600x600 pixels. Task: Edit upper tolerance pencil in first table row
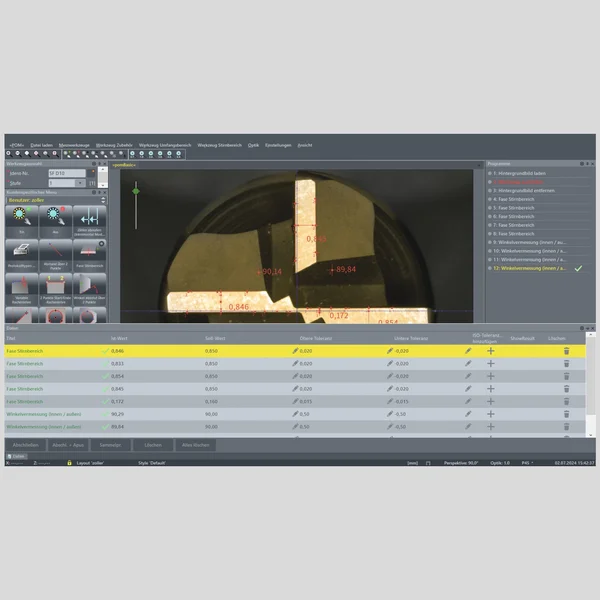tap(296, 351)
